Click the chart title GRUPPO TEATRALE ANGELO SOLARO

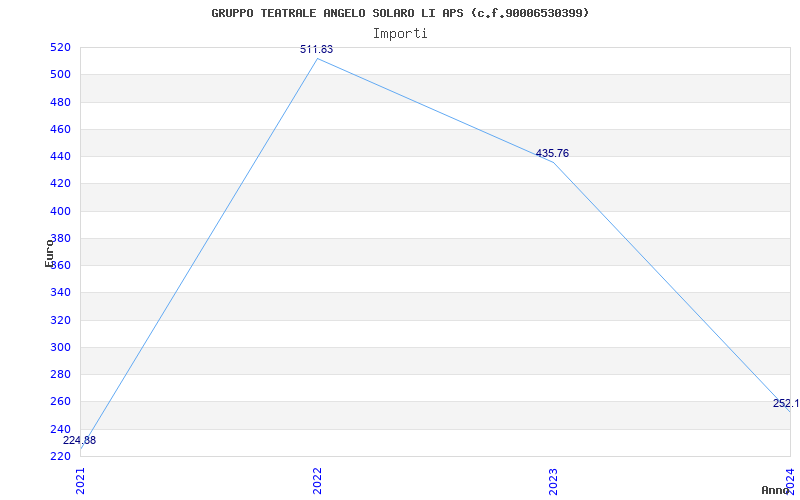point(400,13)
